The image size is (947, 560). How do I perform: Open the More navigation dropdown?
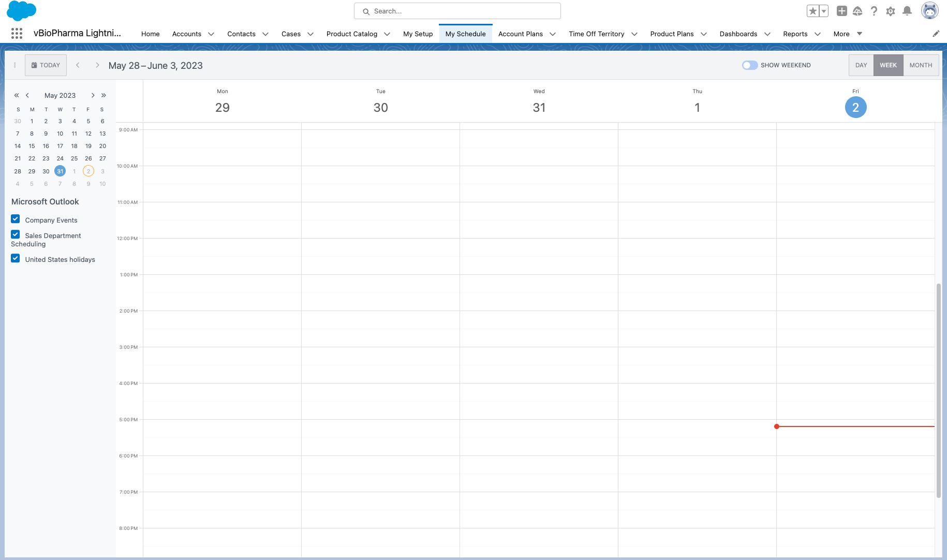(x=848, y=34)
